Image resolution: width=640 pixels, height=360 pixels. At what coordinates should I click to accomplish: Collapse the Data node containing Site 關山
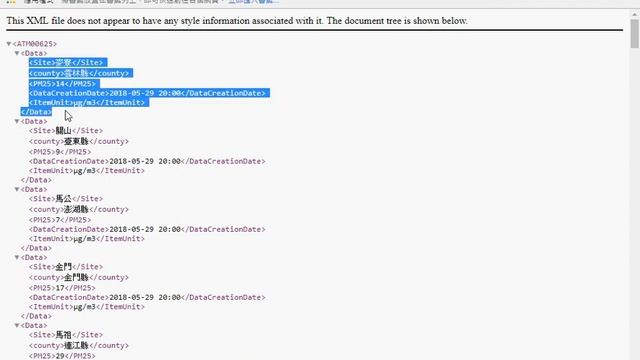pyautogui.click(x=17, y=121)
